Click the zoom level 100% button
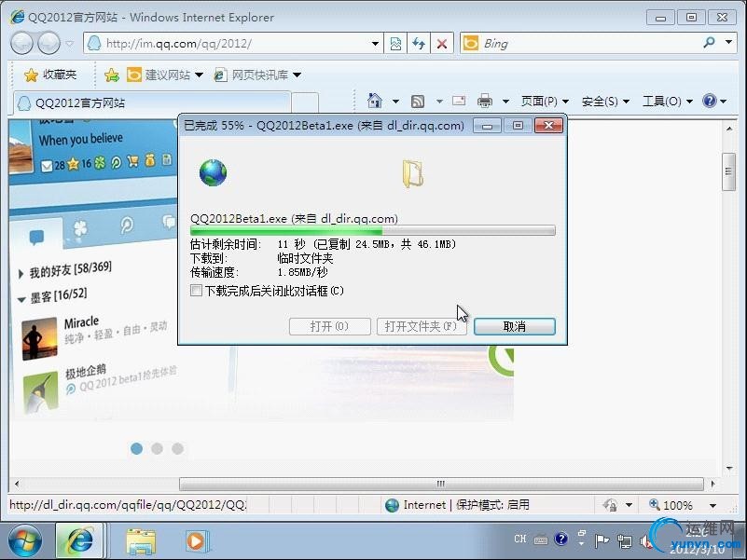The width and height of the screenshot is (747, 560). point(671,505)
